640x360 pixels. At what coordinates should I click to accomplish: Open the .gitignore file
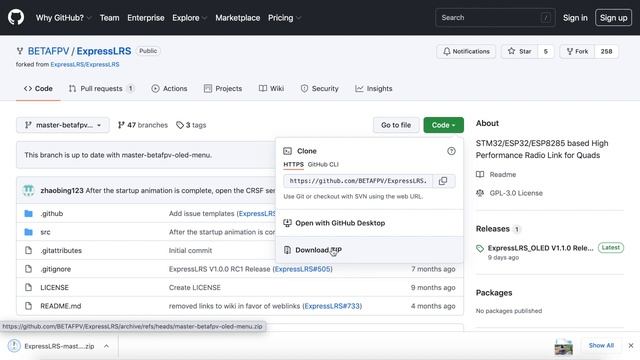[56, 269]
